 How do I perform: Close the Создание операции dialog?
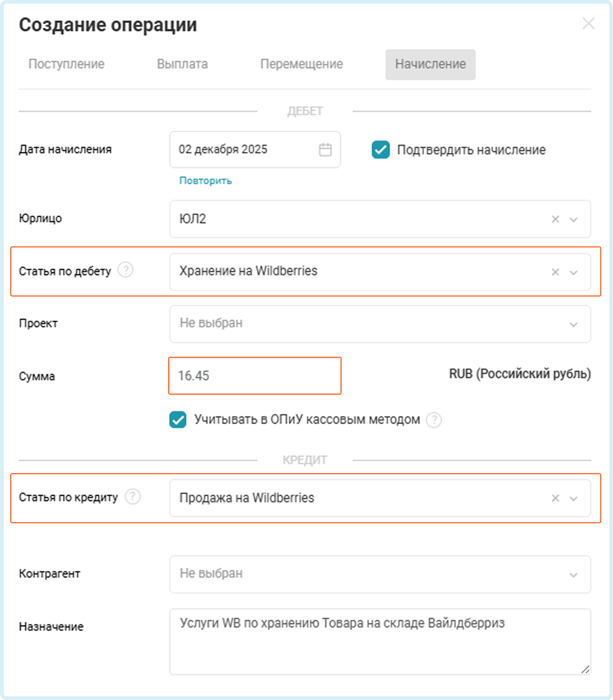(588, 24)
